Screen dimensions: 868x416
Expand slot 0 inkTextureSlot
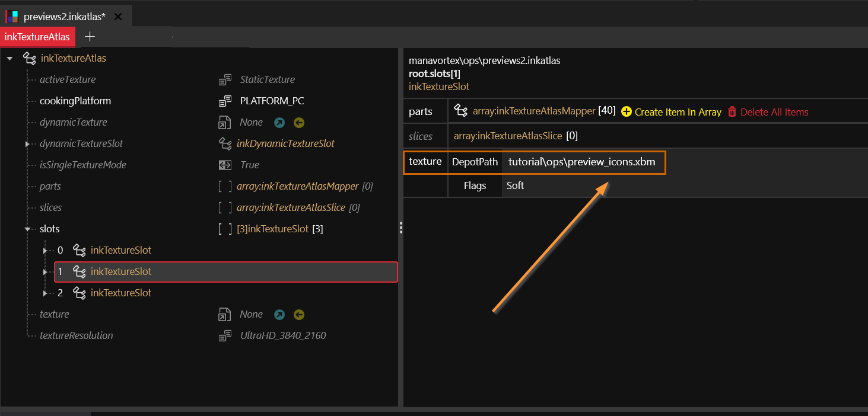coord(46,251)
